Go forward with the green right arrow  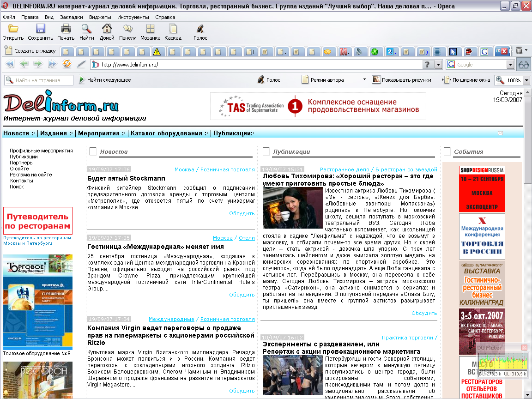tap(38, 64)
